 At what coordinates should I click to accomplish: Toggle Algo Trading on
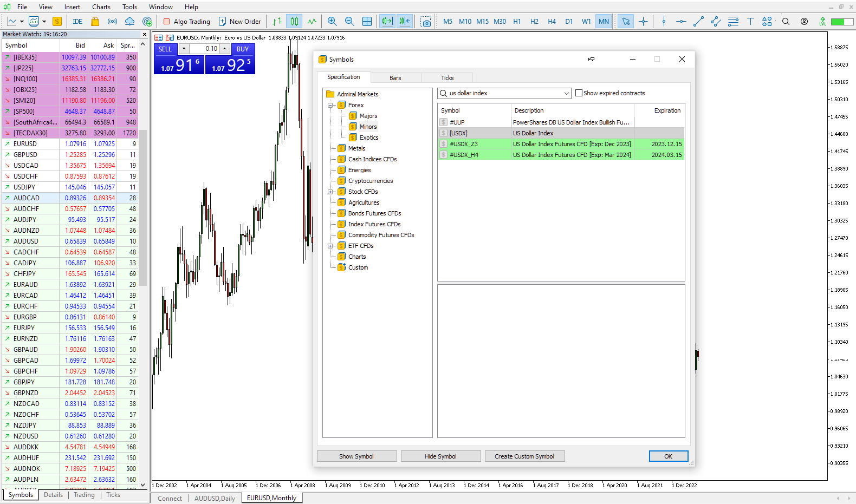pyautogui.click(x=187, y=22)
